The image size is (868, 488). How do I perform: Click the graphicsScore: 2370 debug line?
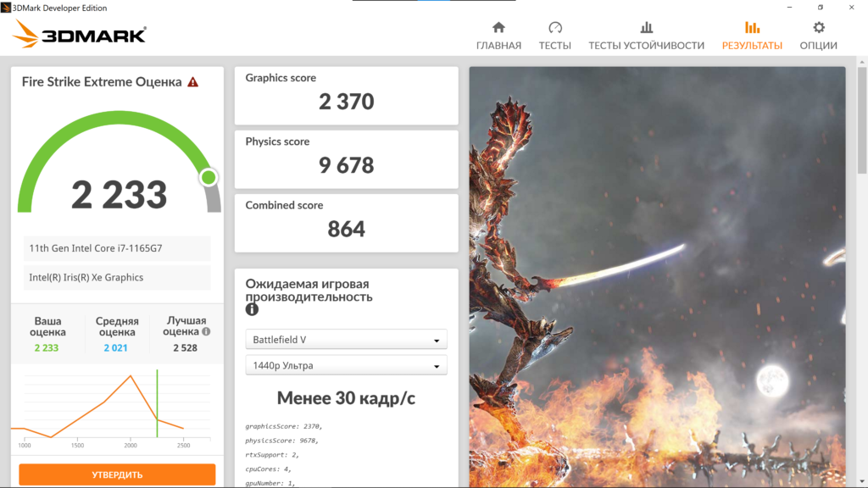pyautogui.click(x=283, y=427)
